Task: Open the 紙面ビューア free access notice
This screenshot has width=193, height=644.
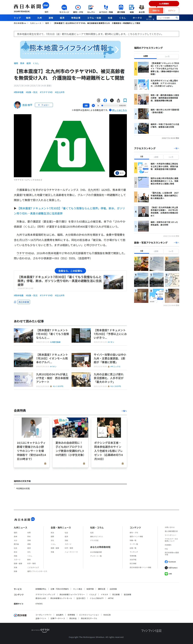Action: (x=96, y=34)
